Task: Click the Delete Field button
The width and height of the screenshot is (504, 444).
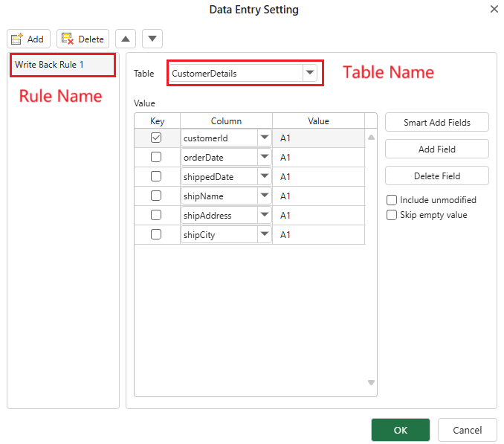Action: pyautogui.click(x=436, y=176)
